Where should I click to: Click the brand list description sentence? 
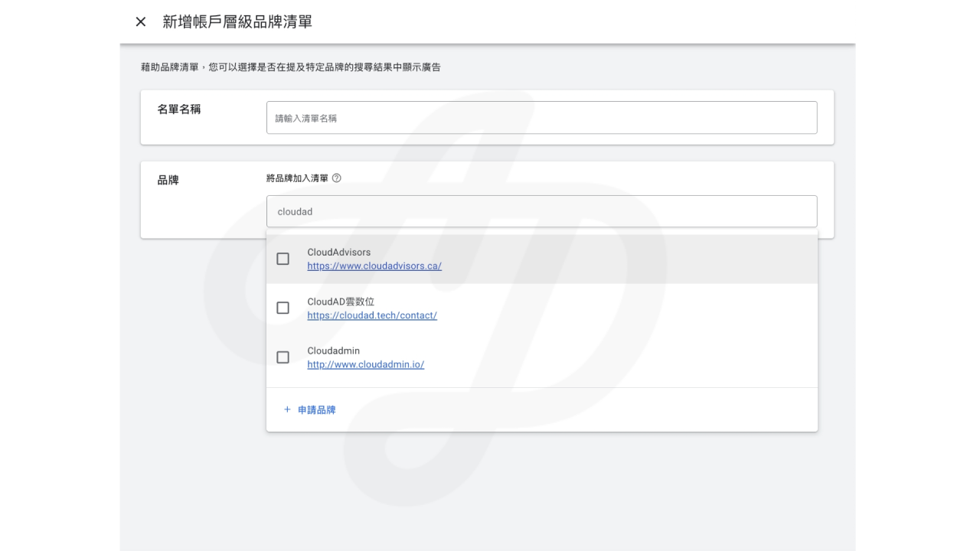click(291, 67)
